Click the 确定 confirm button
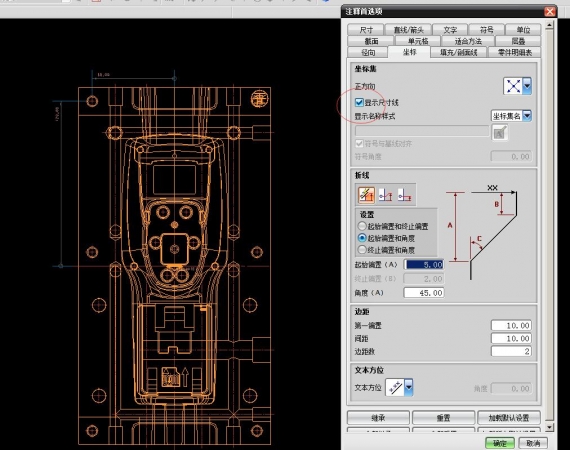 500,443
